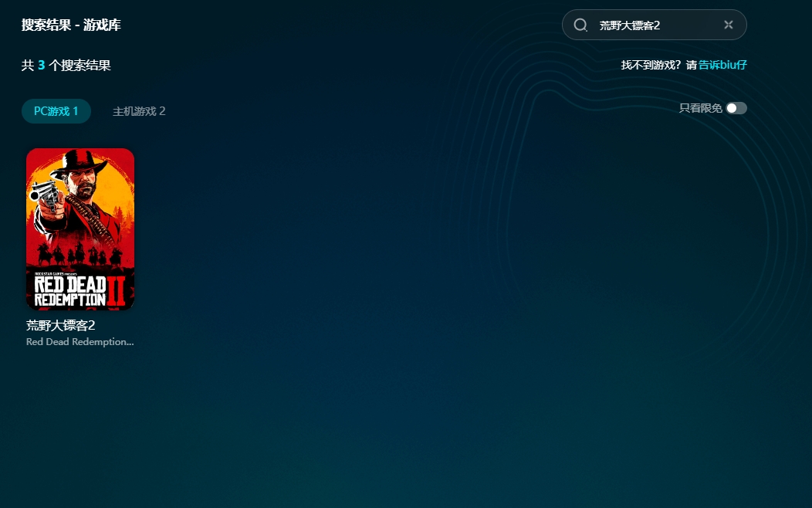Open the Red Dead Redemption II cover thumbnail
This screenshot has height=508, width=812.
point(80,229)
